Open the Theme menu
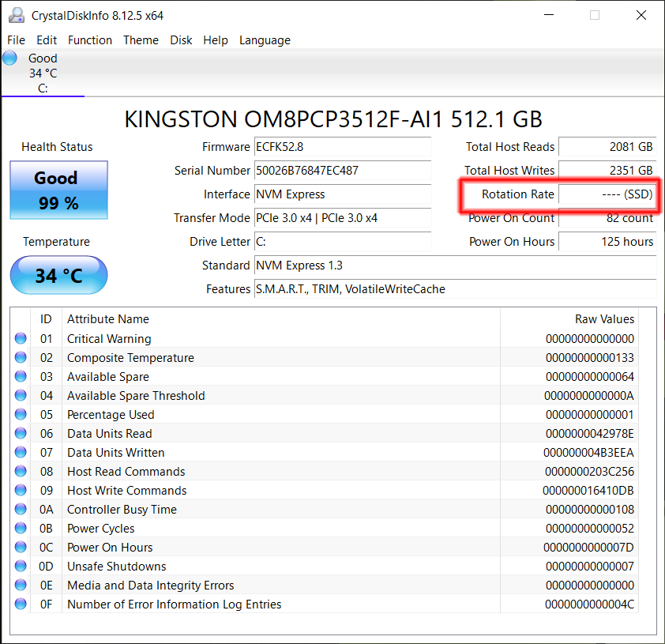This screenshot has width=665, height=644. pyautogui.click(x=141, y=40)
